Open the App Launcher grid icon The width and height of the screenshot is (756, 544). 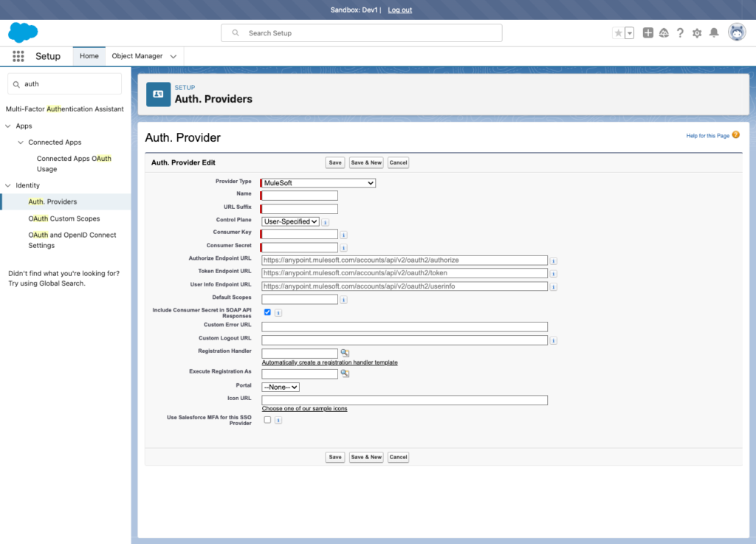click(x=18, y=56)
